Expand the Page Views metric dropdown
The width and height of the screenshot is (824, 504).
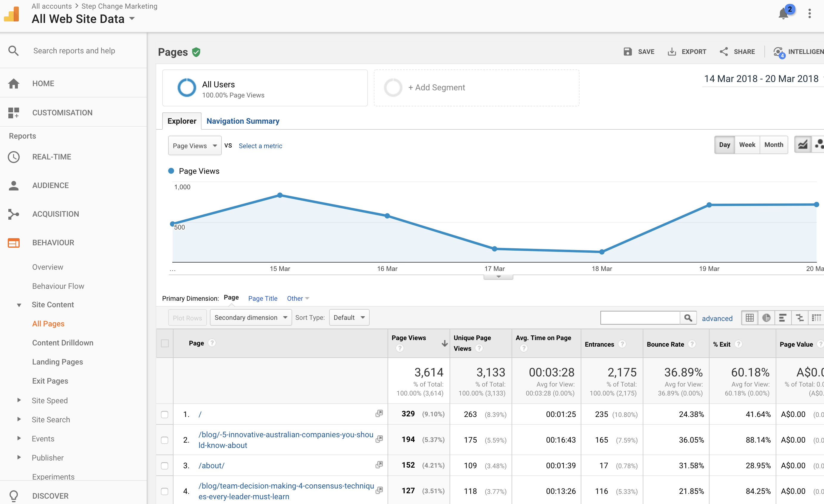coord(194,146)
